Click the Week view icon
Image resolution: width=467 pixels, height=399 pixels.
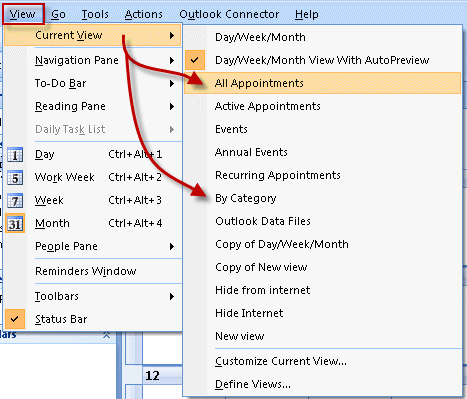tap(15, 201)
